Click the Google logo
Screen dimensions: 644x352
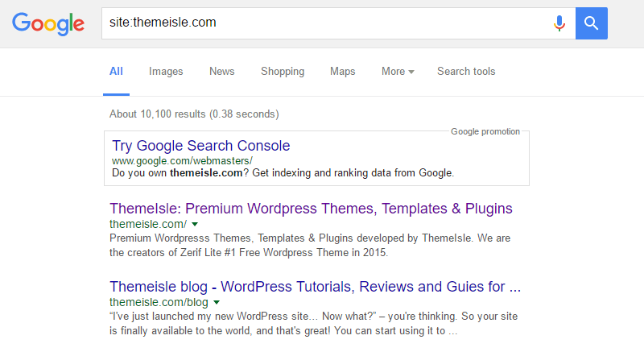[x=48, y=23]
